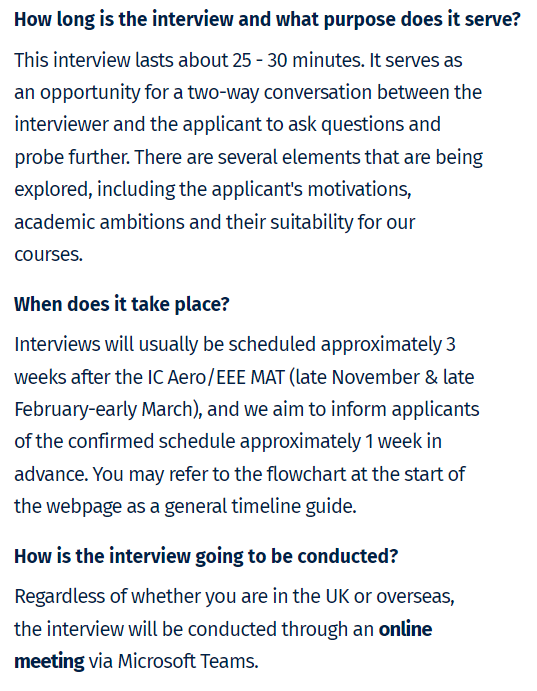Click the bold word "meeting"
The height and width of the screenshot is (691, 537).
point(49,662)
